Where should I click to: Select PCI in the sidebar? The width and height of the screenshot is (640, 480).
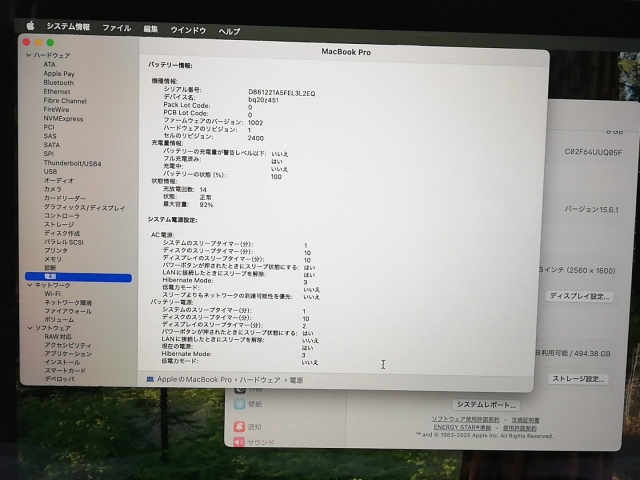(49, 127)
